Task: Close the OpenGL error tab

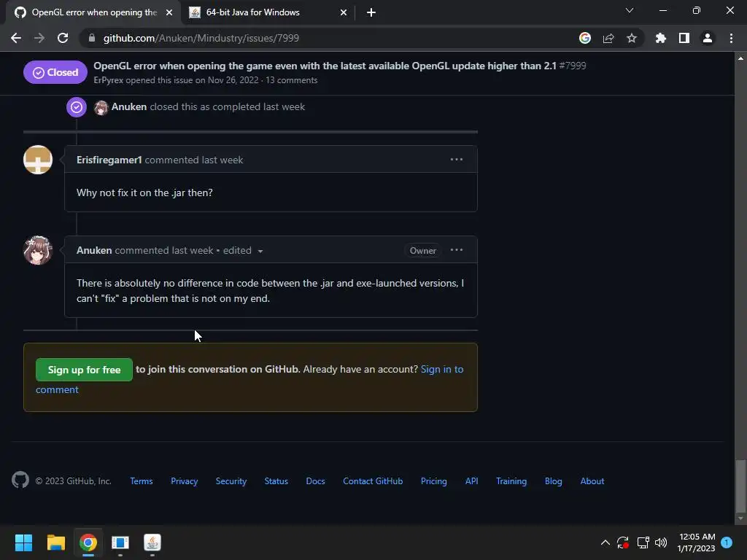Action: pos(169,12)
